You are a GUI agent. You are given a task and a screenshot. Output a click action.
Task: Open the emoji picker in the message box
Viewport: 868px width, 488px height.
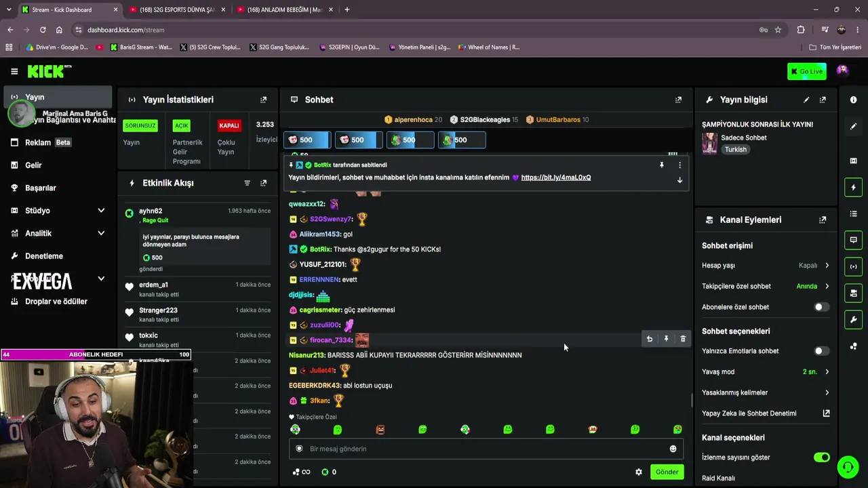673,449
